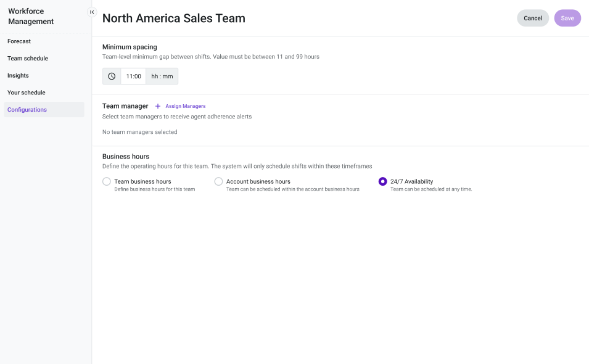Select the 24/7 Availability radio button
Viewport: 589px width, 364px height.
click(383, 181)
